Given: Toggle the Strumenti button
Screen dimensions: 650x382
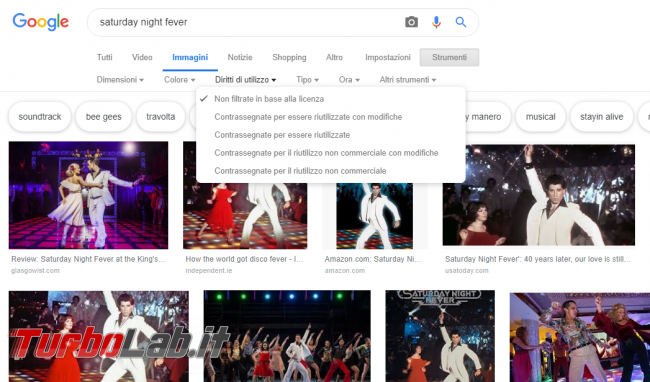Looking at the screenshot, I should (449, 57).
